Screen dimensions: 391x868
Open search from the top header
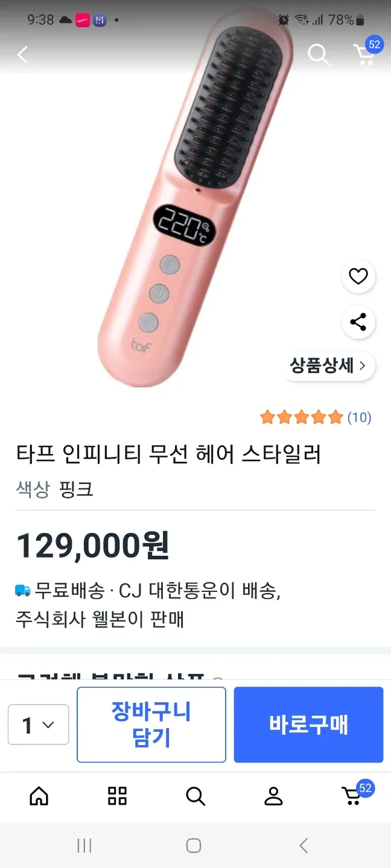(318, 55)
